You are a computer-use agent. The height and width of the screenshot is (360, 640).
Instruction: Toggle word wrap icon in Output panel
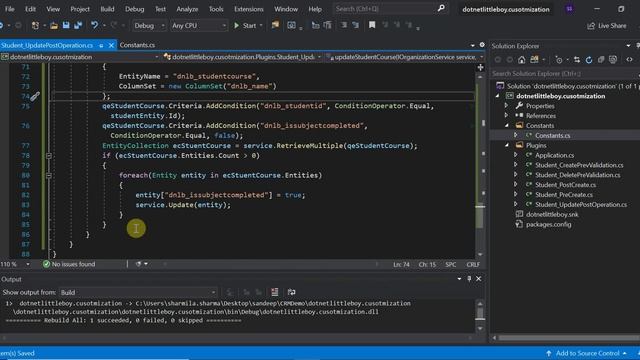pos(291,292)
